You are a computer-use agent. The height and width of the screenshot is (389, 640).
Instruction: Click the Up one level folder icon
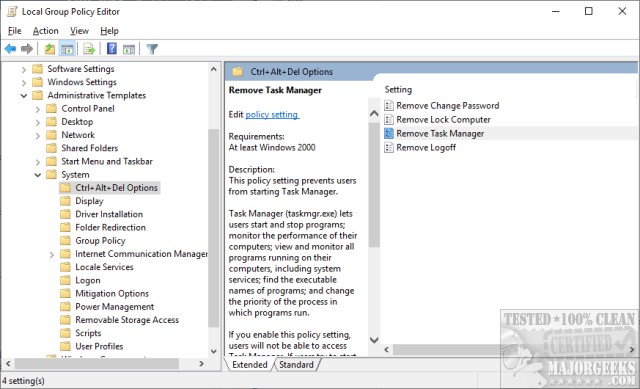[x=49, y=49]
